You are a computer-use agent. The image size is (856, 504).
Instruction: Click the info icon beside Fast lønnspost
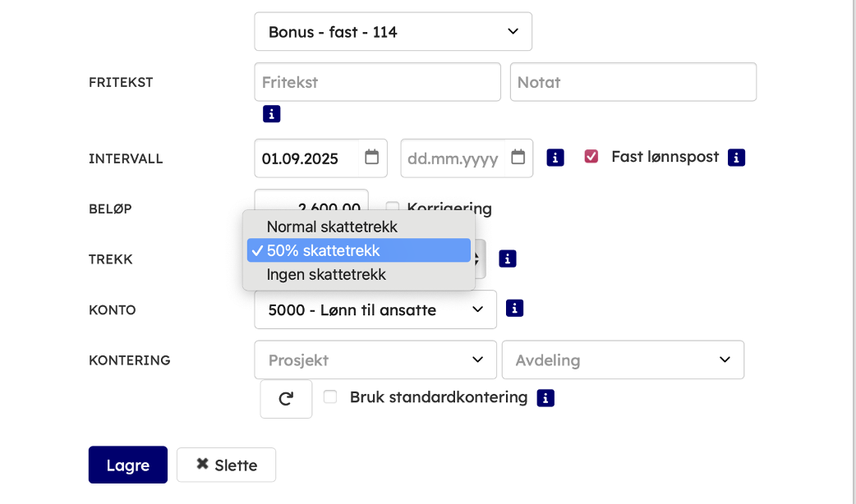click(x=736, y=158)
